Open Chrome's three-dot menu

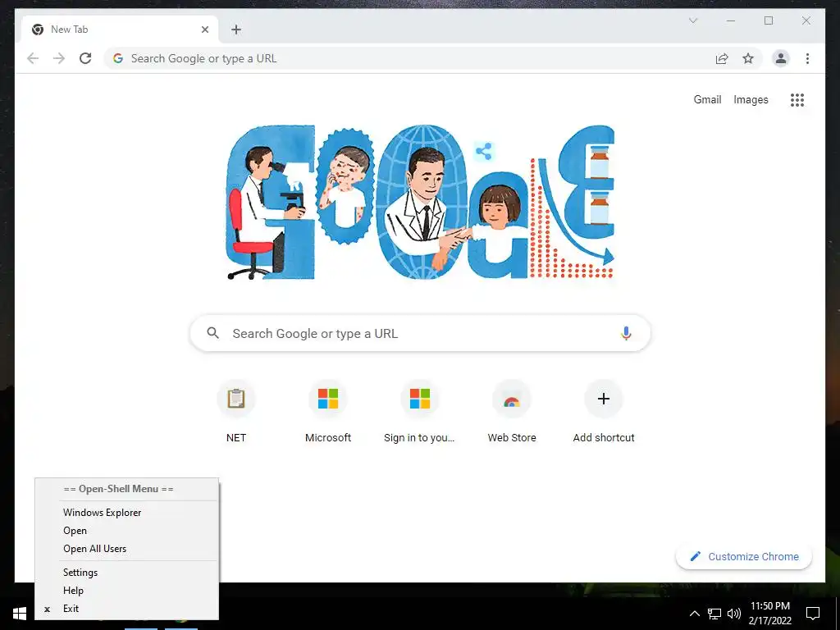(x=807, y=58)
